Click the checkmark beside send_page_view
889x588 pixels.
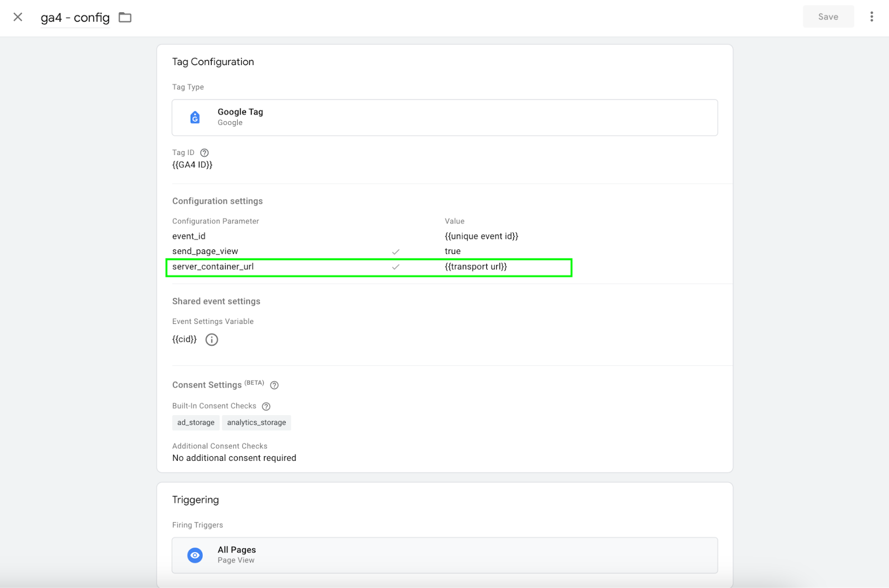pos(396,252)
